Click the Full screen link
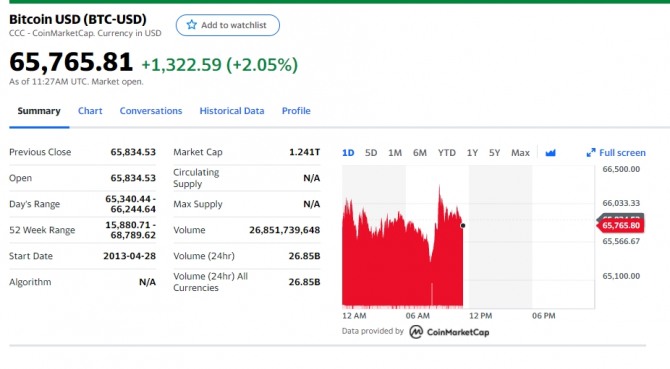This screenshot has height=369, width=670. (x=616, y=152)
